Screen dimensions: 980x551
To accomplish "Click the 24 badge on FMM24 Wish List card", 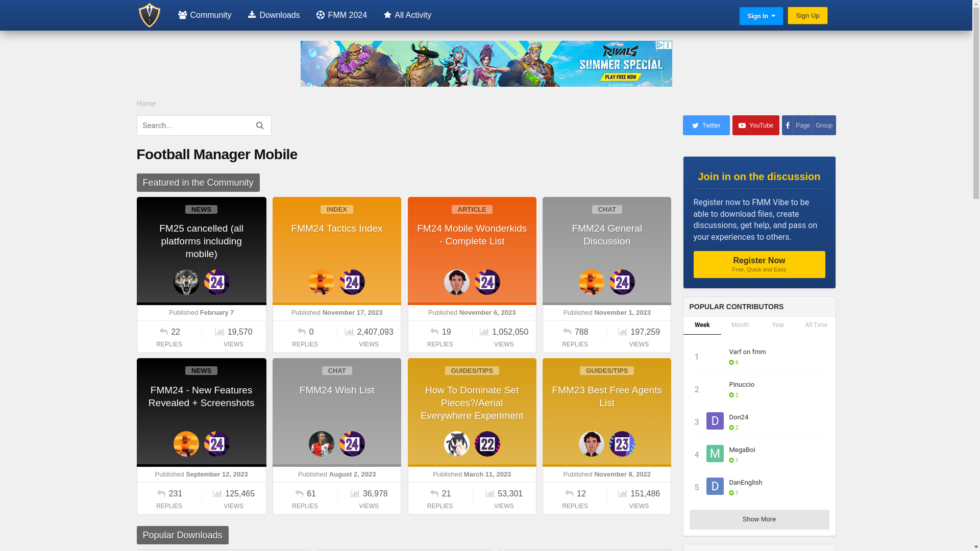I will (x=352, y=444).
